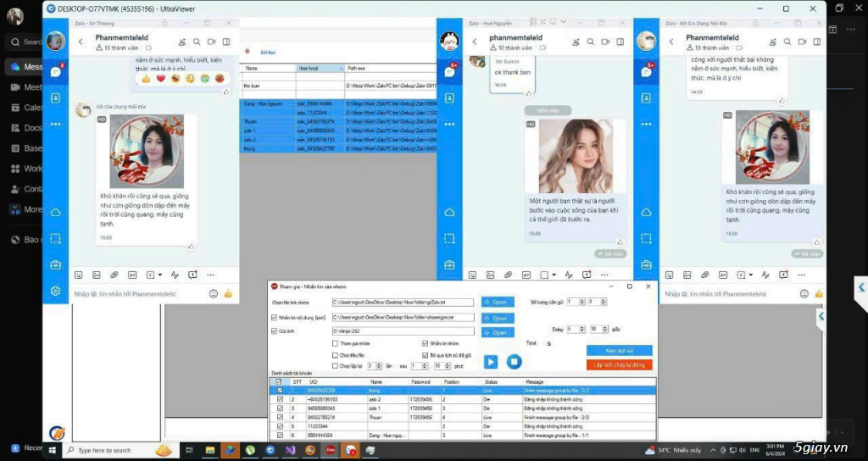
Task: Click 'Lập lịch chạy tự động' button
Action: coord(619,365)
